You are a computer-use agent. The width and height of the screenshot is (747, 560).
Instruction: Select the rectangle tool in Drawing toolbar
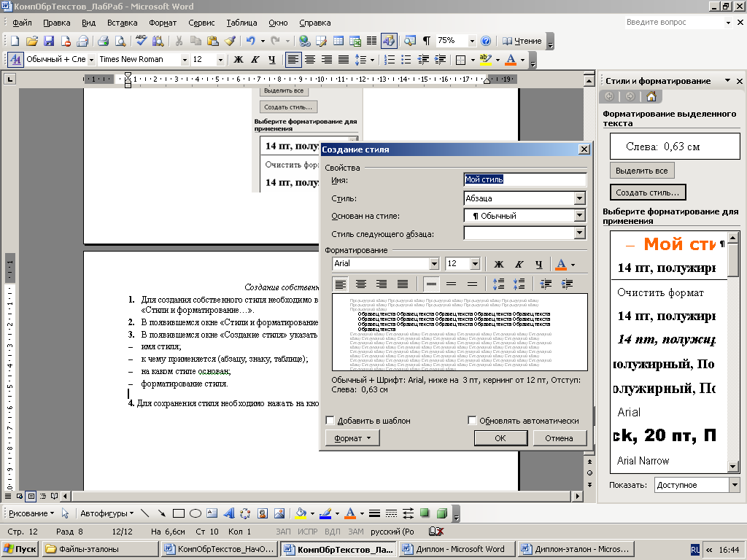click(179, 513)
